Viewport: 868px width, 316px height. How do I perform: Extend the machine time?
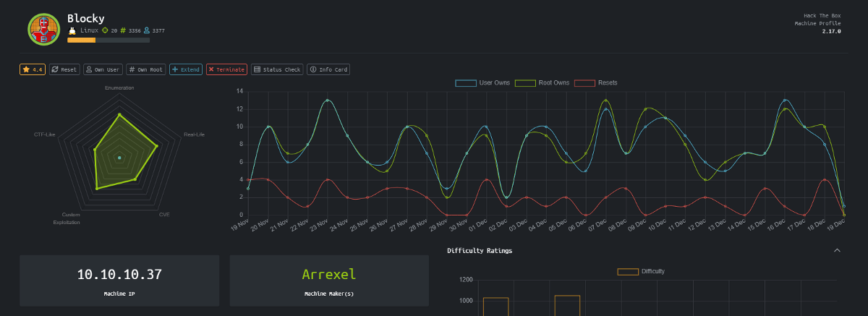[x=186, y=69]
